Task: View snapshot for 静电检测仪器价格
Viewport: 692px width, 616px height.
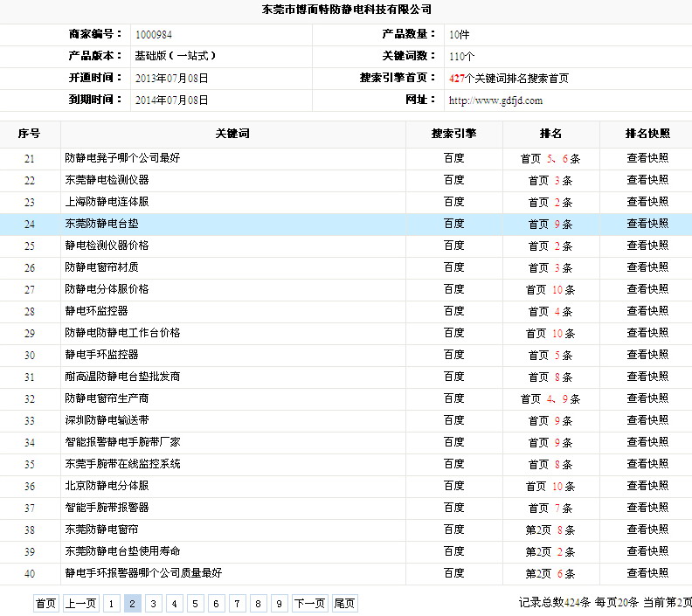Action: tap(647, 246)
